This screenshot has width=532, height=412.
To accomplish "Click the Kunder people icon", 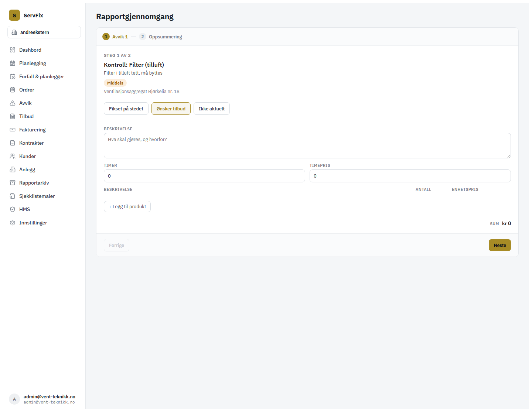I will pyautogui.click(x=13, y=156).
